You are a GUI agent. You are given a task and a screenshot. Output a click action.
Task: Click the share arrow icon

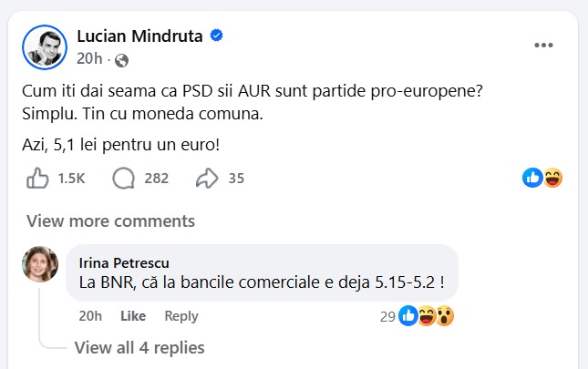click(x=207, y=179)
